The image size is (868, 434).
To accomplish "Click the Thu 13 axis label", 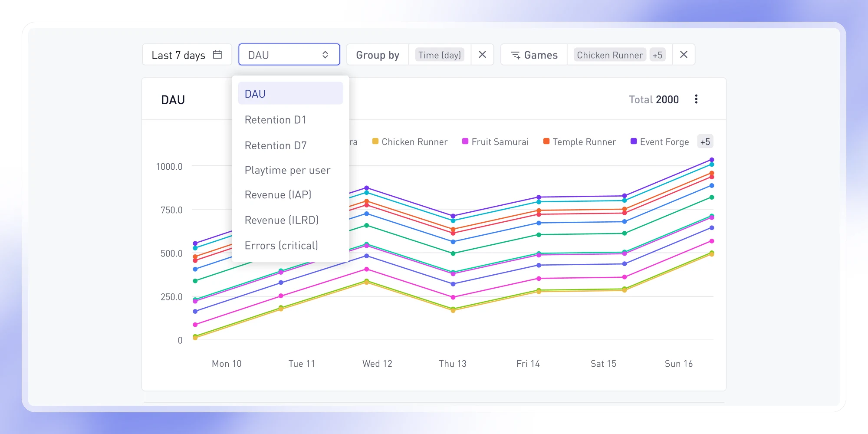I will (453, 364).
